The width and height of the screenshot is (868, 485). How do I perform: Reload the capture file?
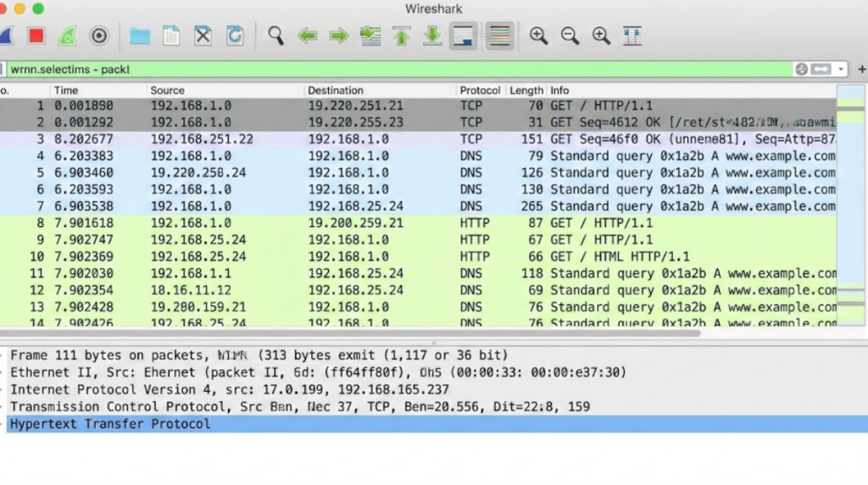235,36
